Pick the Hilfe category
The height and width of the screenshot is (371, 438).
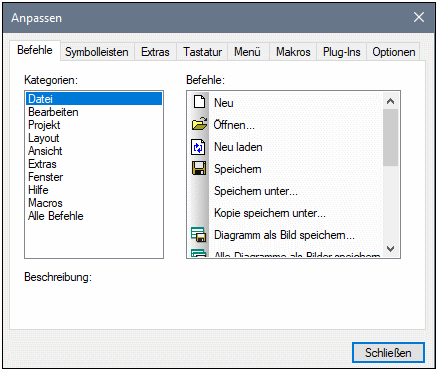tap(94, 190)
